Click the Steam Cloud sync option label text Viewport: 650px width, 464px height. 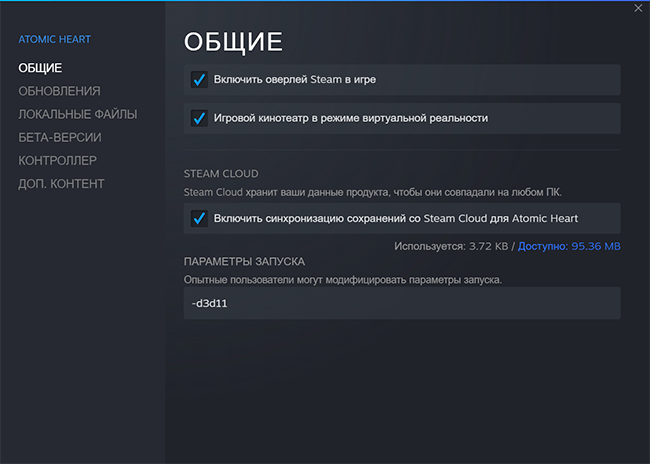[x=395, y=219]
